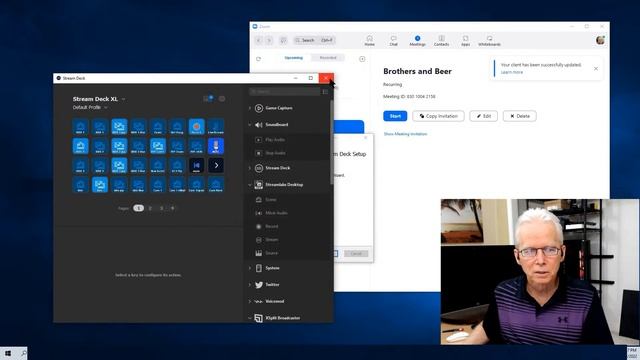Go to Zoom Chat tab
Image resolution: width=640 pixels, height=360 pixels.
click(x=393, y=40)
